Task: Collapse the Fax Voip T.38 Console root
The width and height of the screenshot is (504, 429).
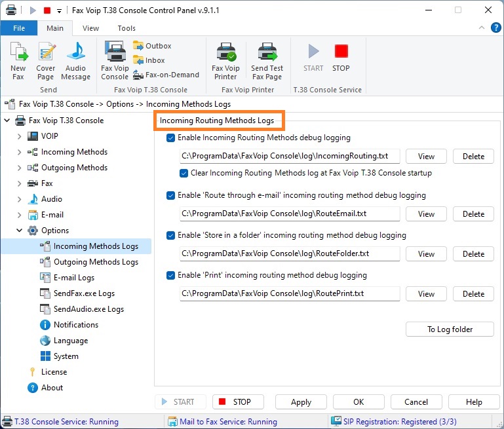Action: (7, 121)
